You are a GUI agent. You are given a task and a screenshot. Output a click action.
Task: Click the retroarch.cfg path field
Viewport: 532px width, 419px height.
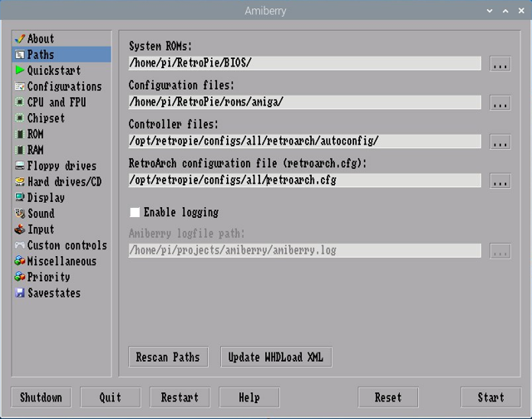point(305,180)
